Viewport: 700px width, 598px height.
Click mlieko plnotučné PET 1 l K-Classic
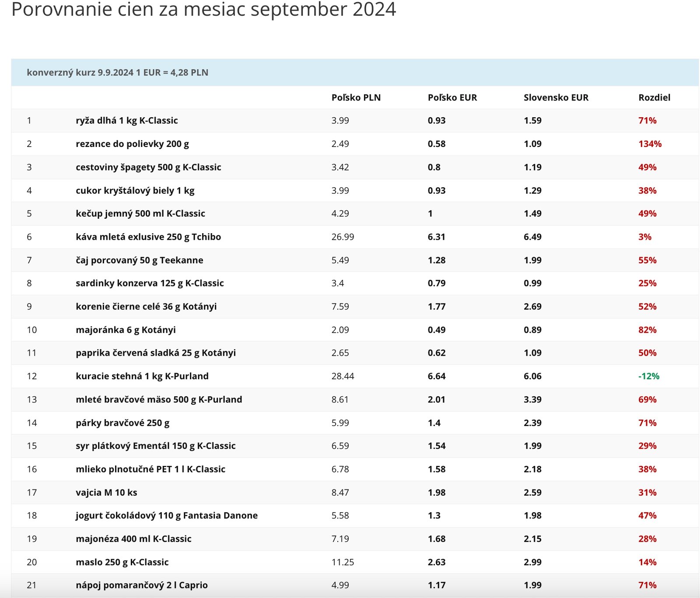150,469
